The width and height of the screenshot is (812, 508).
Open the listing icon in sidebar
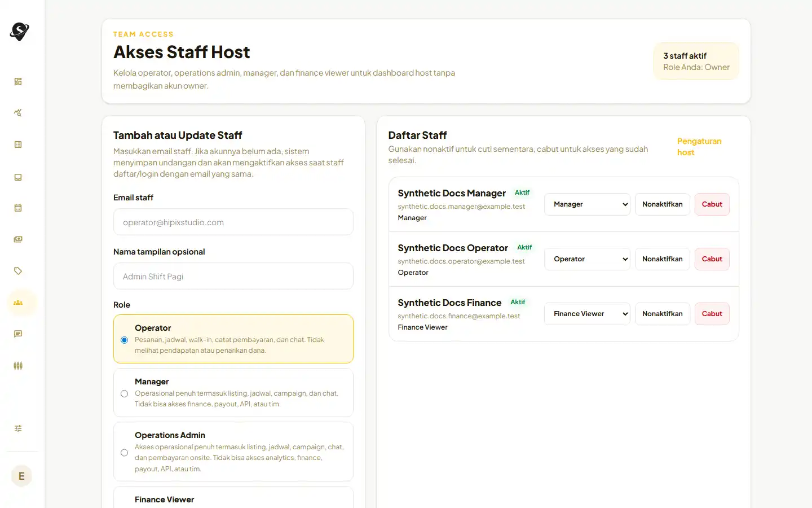[18, 144]
